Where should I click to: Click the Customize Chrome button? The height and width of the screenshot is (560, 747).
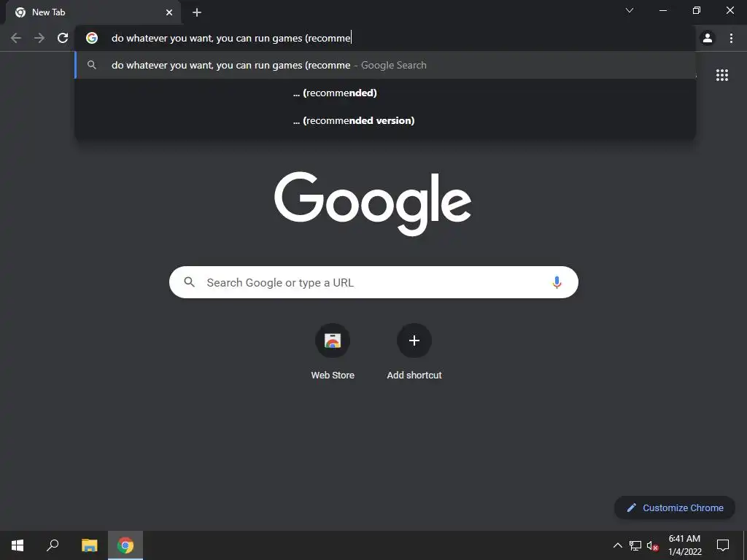[675, 507]
